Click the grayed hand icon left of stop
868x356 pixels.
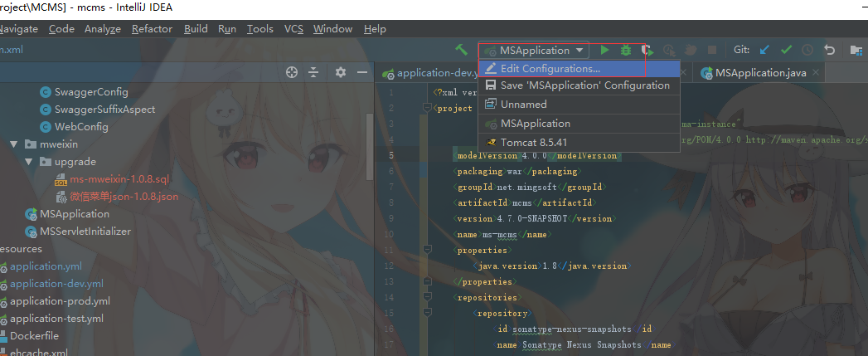pos(691,50)
